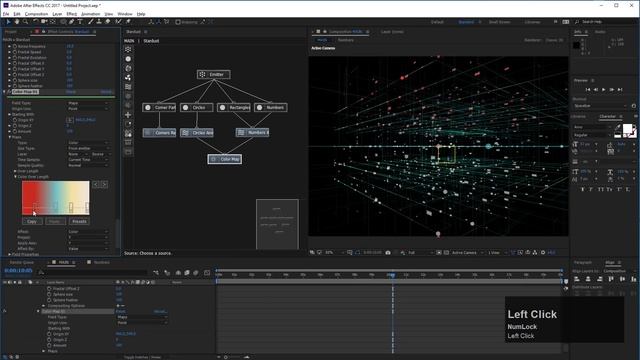Click the node graph overview thumbnail
This screenshot has width=640, height=360.
[277, 224]
